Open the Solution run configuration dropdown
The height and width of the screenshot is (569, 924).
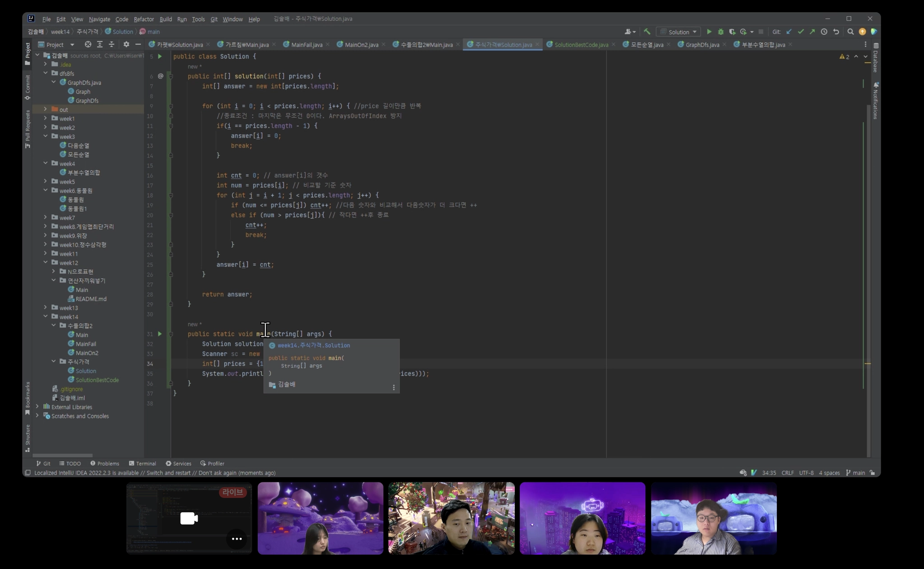[679, 32]
